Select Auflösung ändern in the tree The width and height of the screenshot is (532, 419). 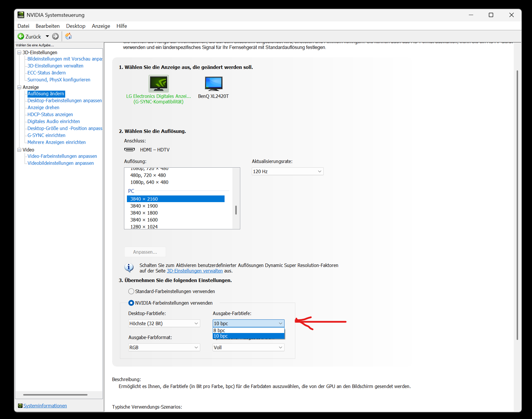(x=46, y=94)
